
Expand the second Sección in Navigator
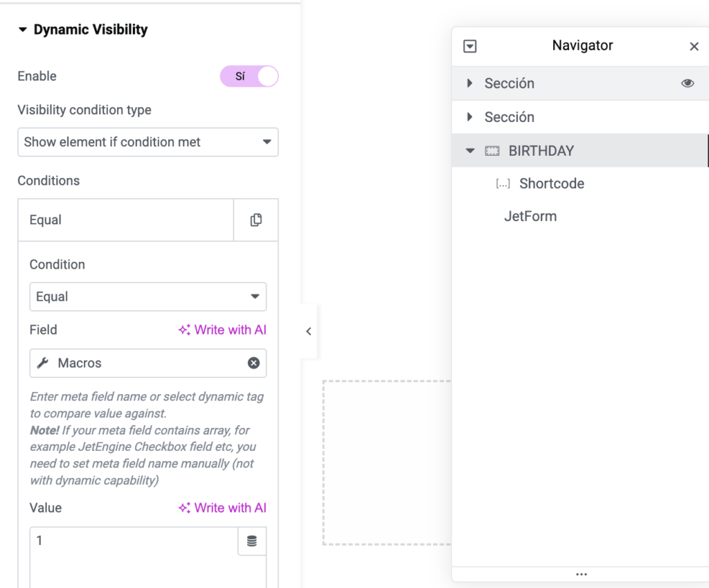pyautogui.click(x=470, y=117)
